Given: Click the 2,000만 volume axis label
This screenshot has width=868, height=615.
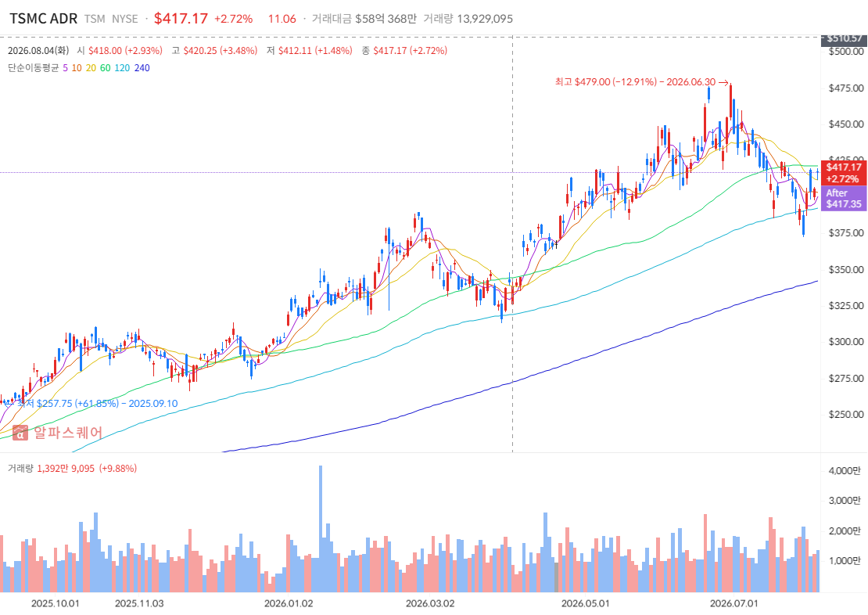Looking at the screenshot, I should coord(845,530).
